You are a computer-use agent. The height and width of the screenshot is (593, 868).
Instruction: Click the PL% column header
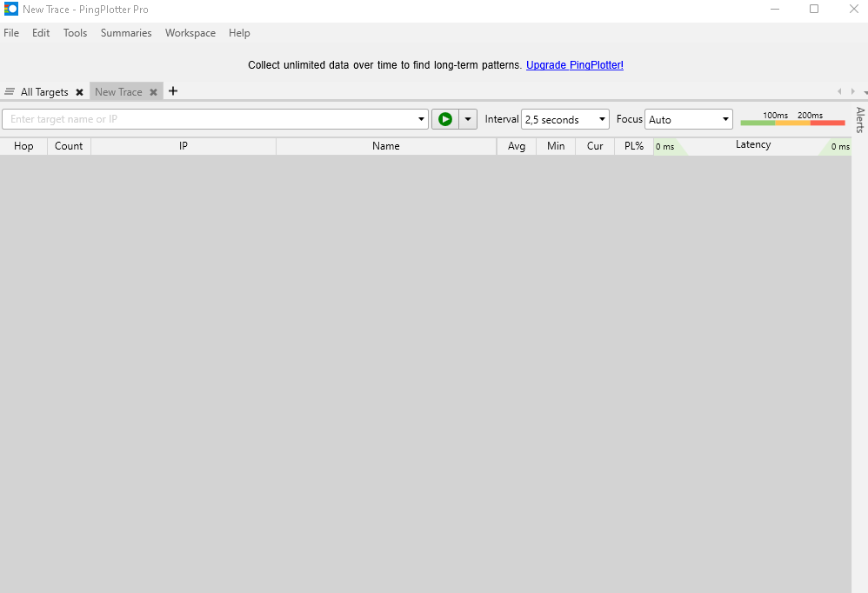pos(634,146)
